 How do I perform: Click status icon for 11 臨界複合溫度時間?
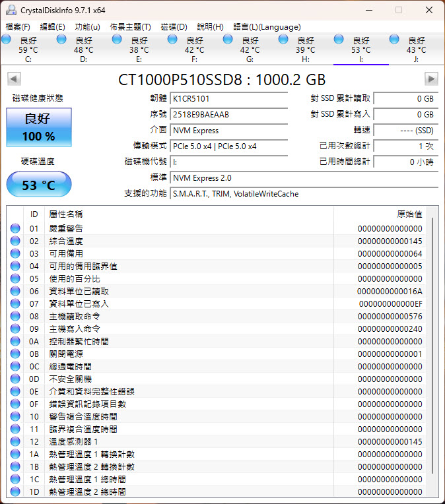(x=15, y=429)
